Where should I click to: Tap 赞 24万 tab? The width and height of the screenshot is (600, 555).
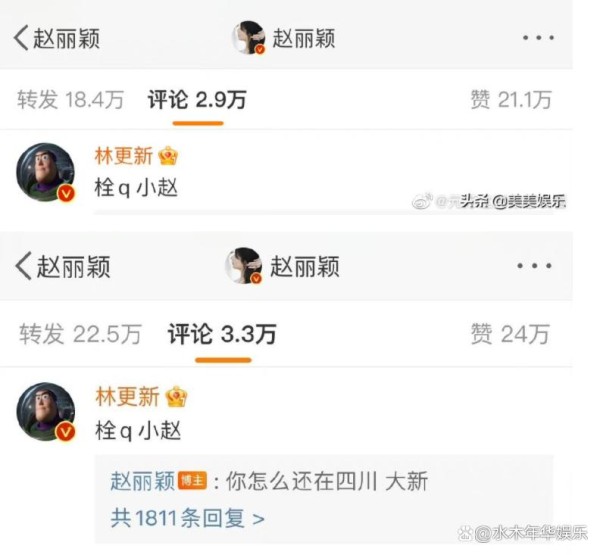(510, 334)
